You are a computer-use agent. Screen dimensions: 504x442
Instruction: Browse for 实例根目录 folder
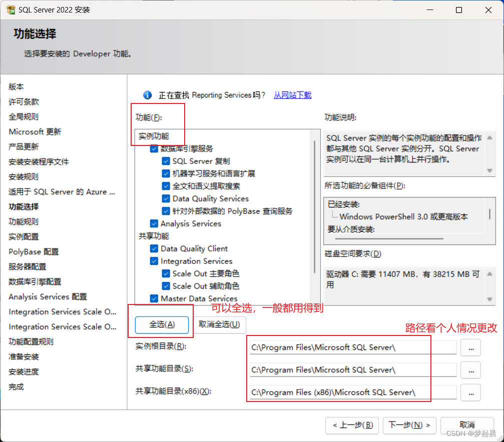470,347
